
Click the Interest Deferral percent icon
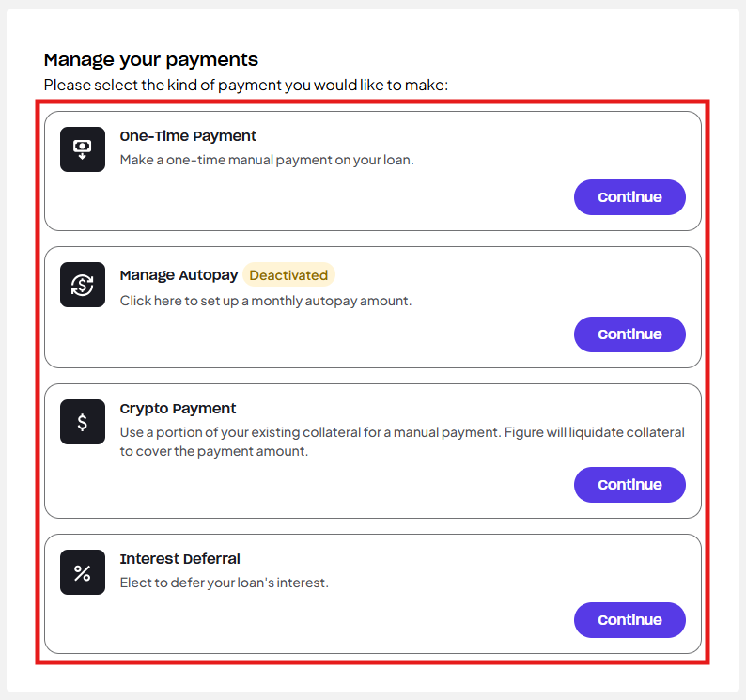pyautogui.click(x=83, y=572)
